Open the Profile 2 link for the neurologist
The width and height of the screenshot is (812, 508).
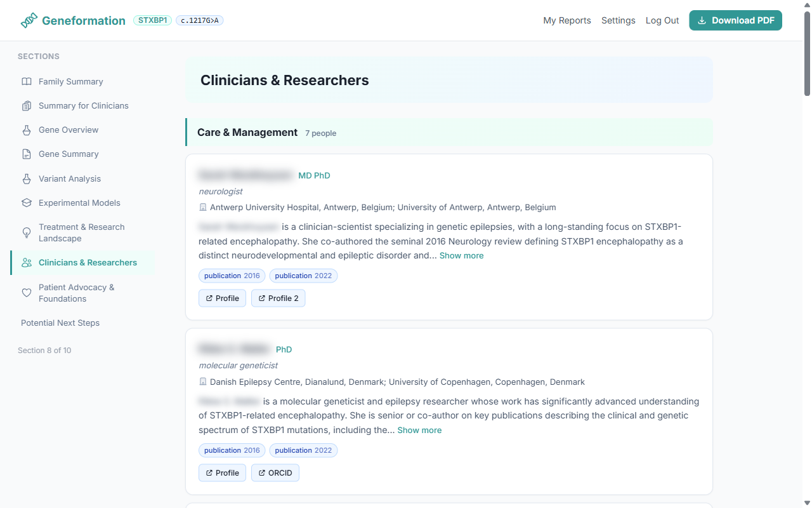278,298
